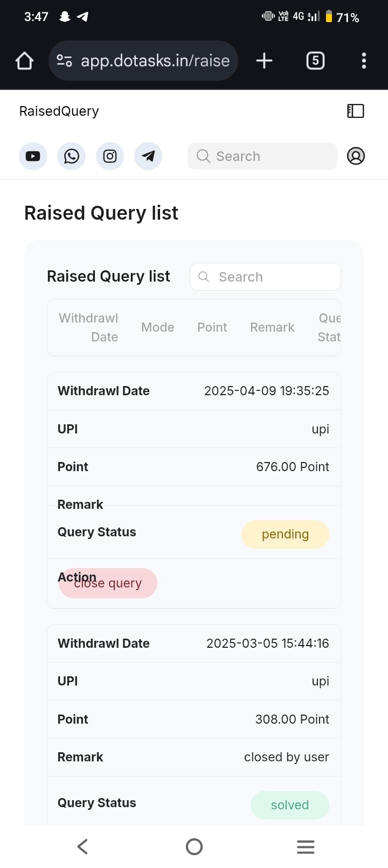Open the user profile avatar icon
Image resolution: width=388 pixels, height=868 pixels.
(356, 156)
